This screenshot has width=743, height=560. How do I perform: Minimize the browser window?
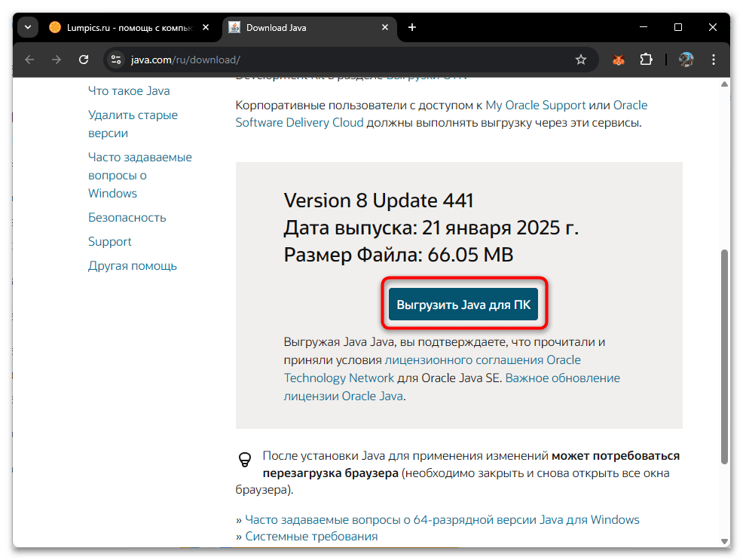coord(644,27)
